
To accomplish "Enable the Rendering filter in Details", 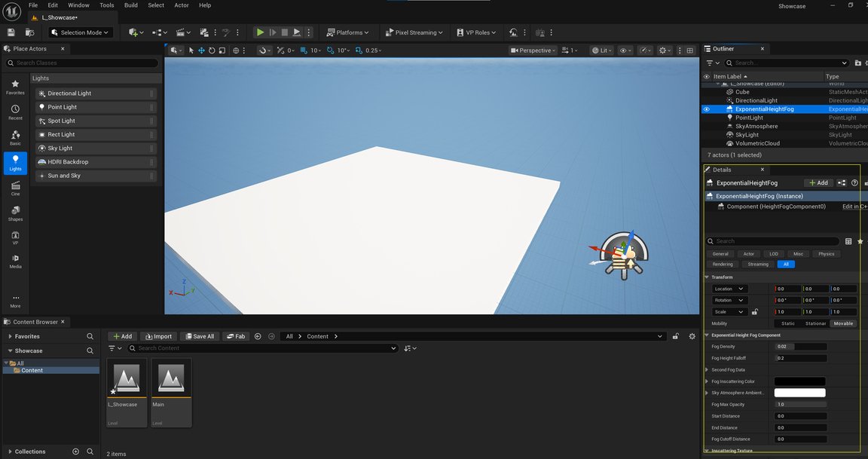I will click(722, 265).
